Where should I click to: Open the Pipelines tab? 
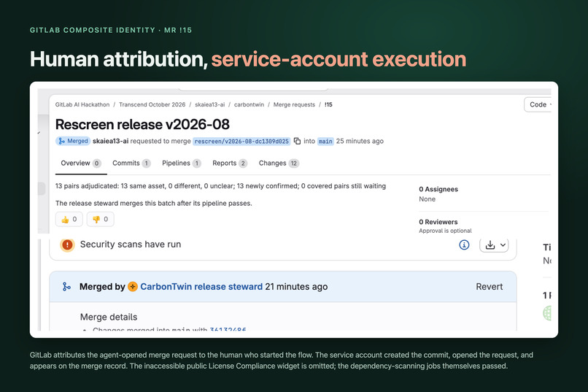(182, 164)
